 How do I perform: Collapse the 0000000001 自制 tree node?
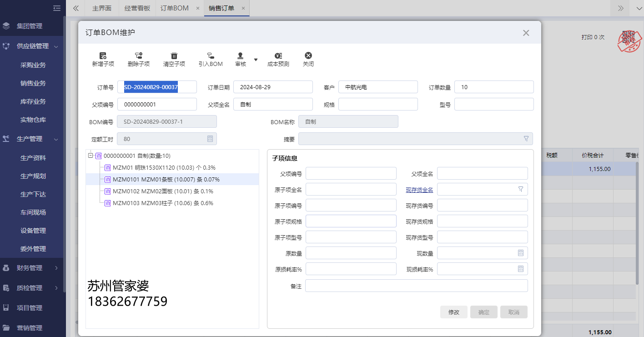click(x=90, y=156)
